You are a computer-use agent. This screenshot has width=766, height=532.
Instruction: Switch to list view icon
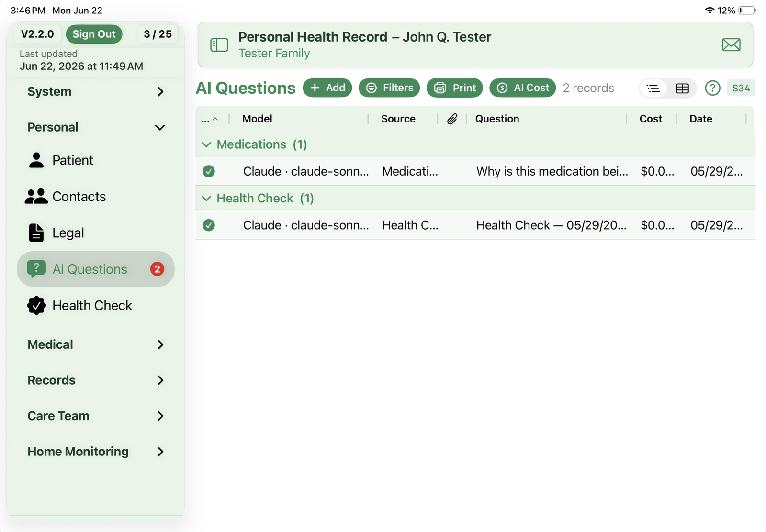tap(653, 88)
